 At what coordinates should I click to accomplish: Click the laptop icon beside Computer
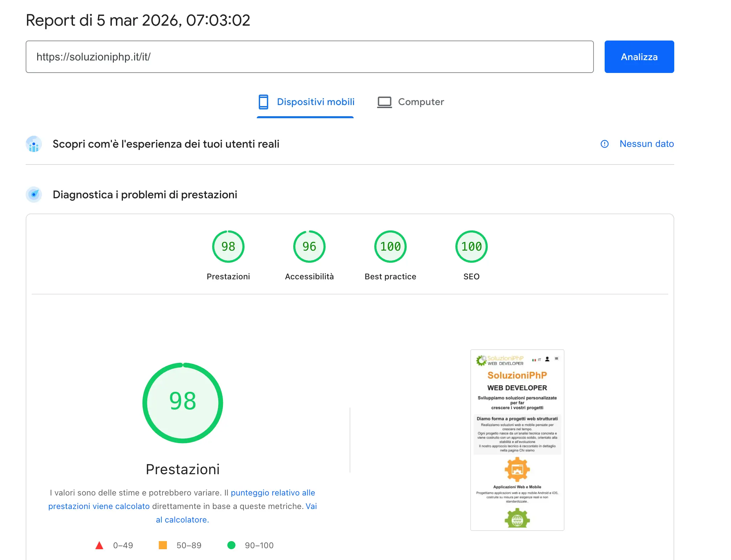coord(384,102)
